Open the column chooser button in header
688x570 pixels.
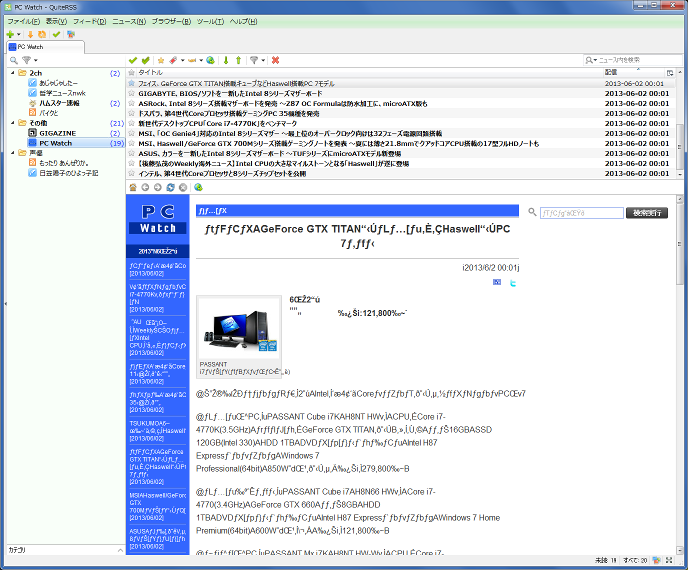pyautogui.click(x=670, y=73)
